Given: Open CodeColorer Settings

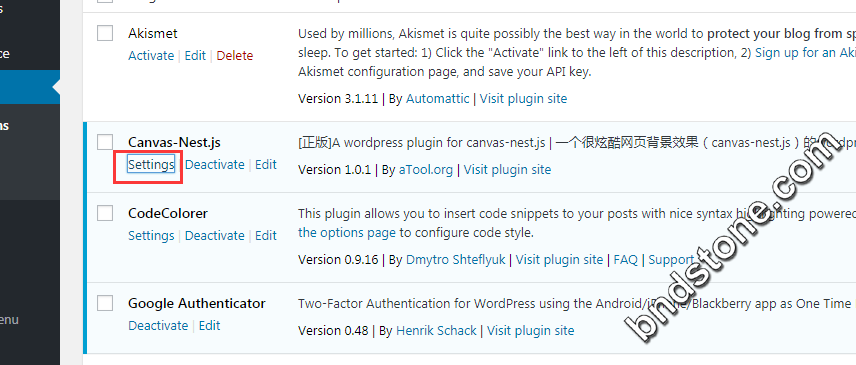Looking at the screenshot, I should (x=151, y=236).
